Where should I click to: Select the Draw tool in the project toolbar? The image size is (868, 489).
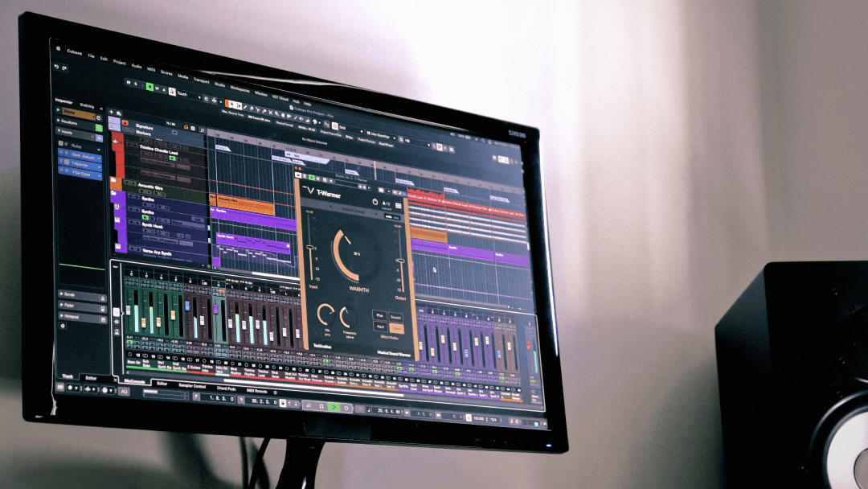(x=244, y=107)
